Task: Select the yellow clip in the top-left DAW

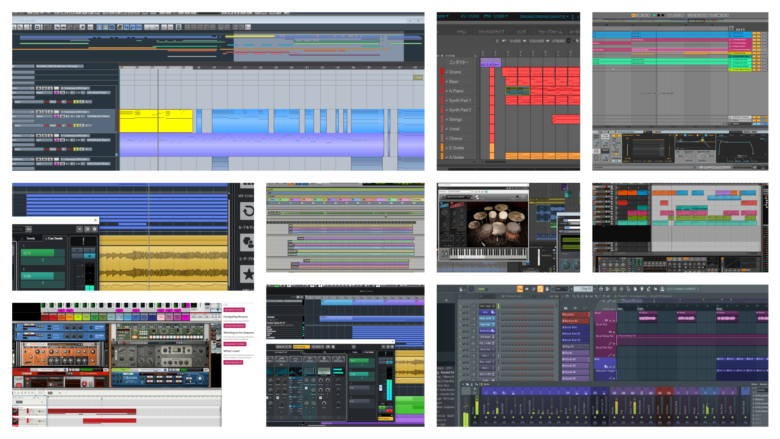Action: [x=156, y=121]
